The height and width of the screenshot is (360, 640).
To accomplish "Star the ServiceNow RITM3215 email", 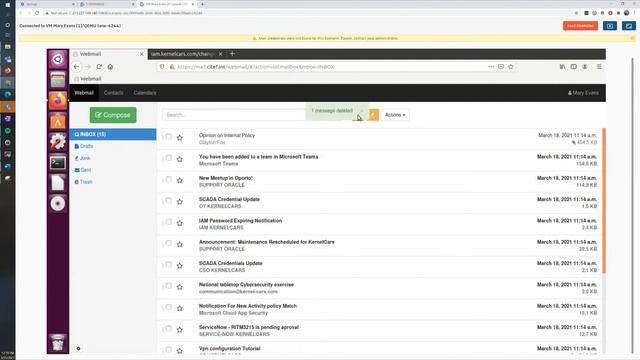I will [x=180, y=330].
